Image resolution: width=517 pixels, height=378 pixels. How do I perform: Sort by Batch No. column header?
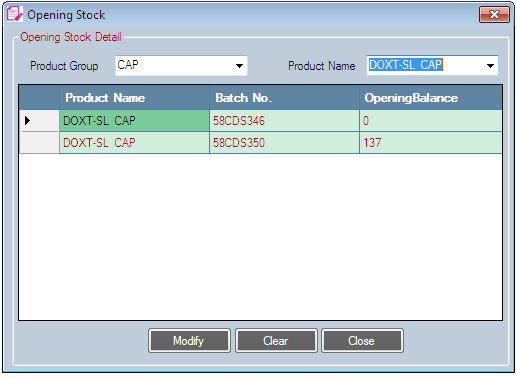coord(284,98)
